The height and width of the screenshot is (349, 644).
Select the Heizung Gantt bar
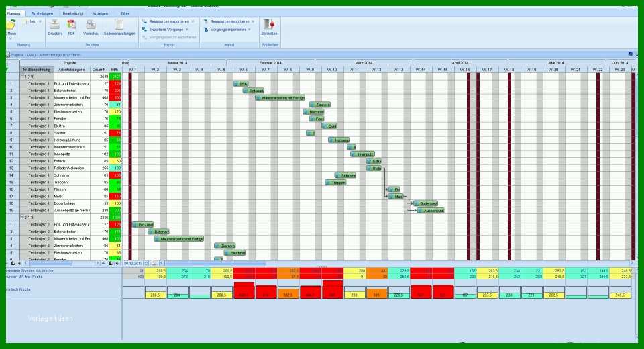coord(339,140)
